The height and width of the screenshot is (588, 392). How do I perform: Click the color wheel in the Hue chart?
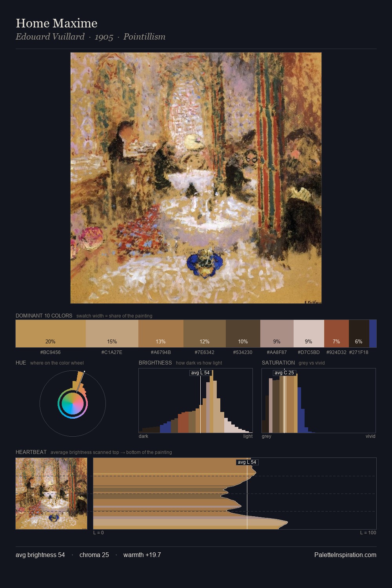[73, 403]
